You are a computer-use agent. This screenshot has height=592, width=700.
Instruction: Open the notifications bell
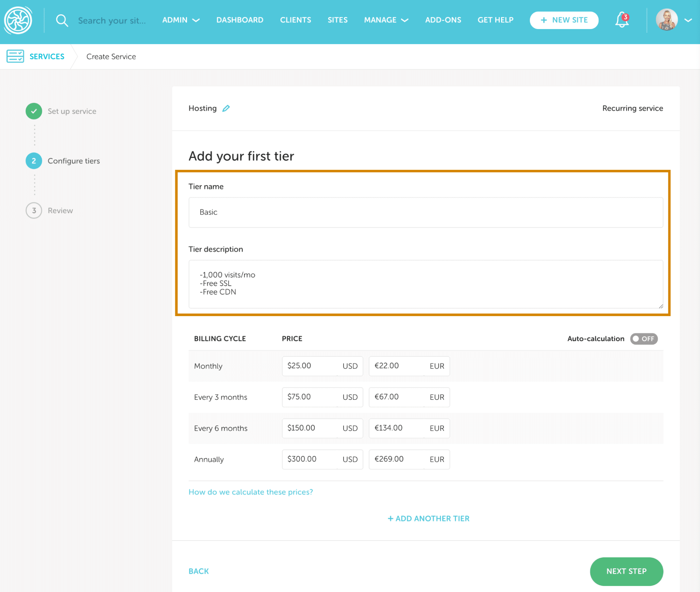(x=622, y=20)
